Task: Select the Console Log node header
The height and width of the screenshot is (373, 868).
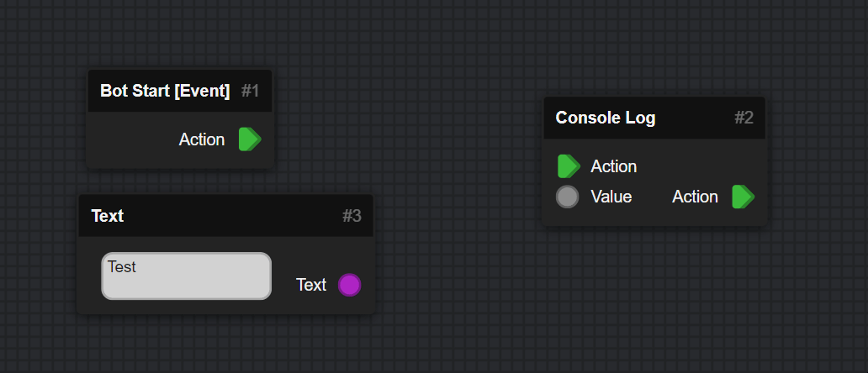Action: [x=654, y=118]
